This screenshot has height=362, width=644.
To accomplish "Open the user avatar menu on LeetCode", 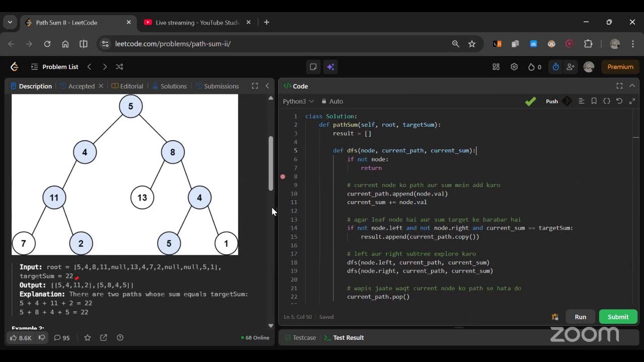I will point(589,67).
